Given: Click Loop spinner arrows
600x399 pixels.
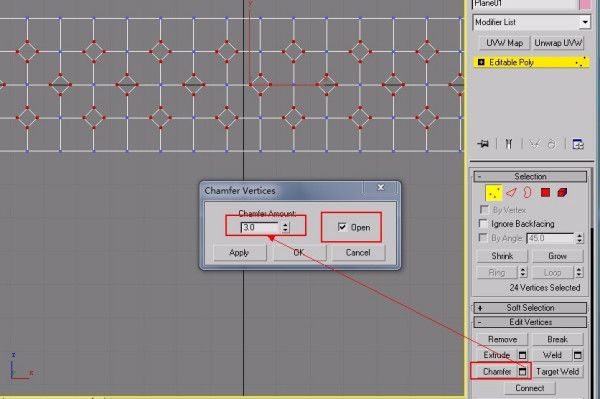Looking at the screenshot, I should (579, 272).
